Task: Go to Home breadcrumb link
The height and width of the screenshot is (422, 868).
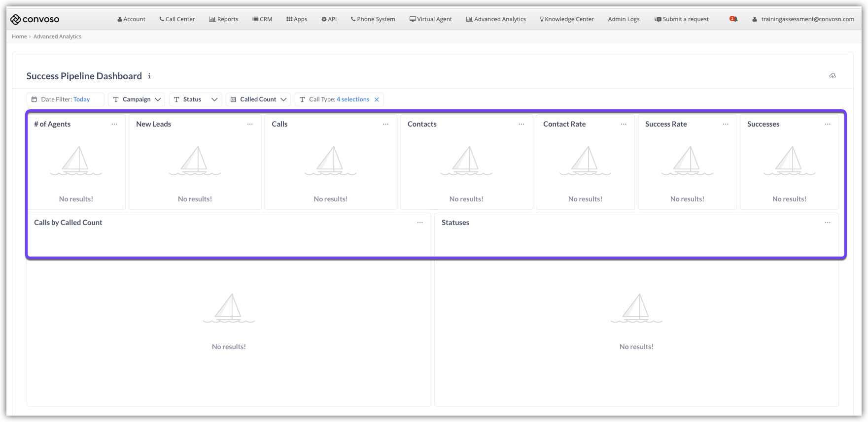Action: pos(19,36)
